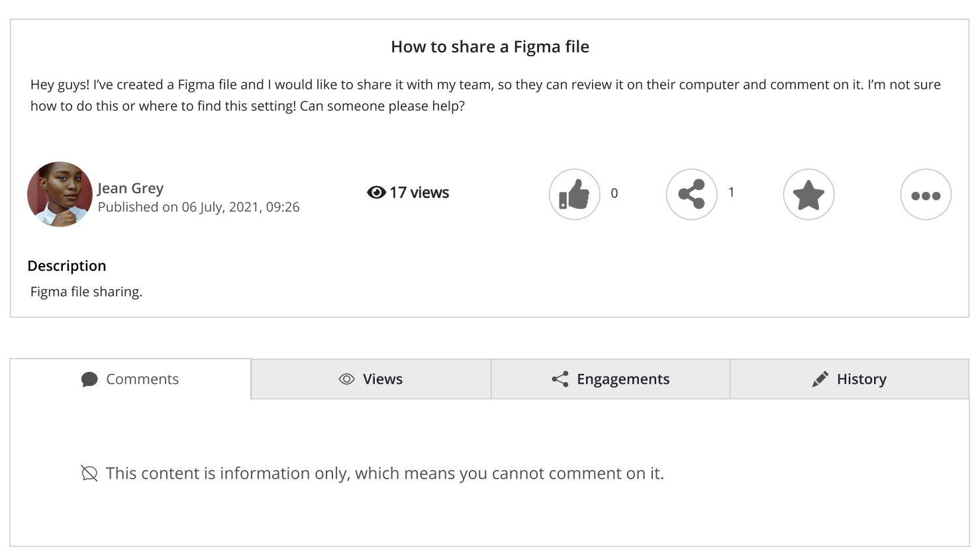Click the post title 'How to share a Figma file'
The width and height of the screenshot is (980, 560).
coord(490,47)
